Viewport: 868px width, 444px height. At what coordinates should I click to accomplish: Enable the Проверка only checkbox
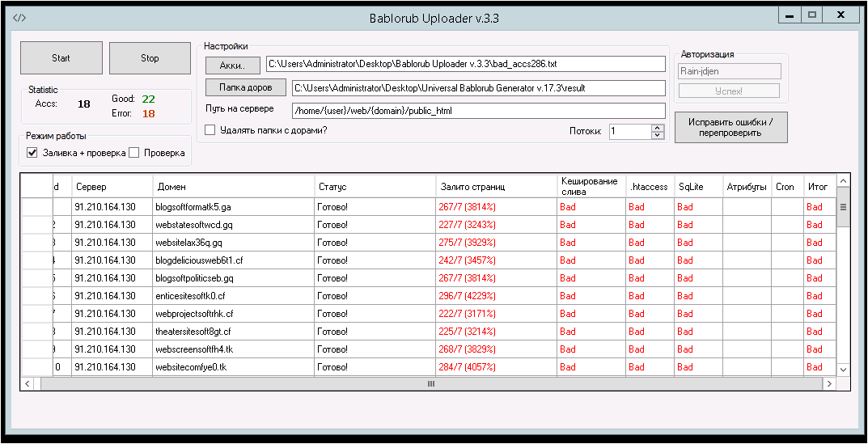[x=133, y=153]
